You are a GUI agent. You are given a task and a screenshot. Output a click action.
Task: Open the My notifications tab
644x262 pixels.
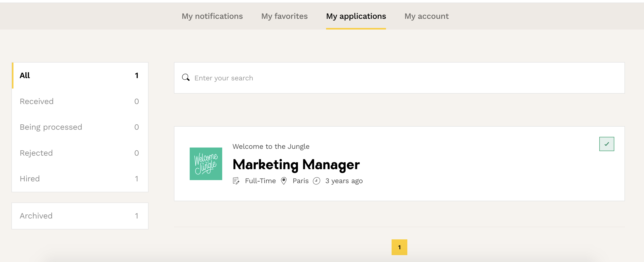click(x=212, y=16)
